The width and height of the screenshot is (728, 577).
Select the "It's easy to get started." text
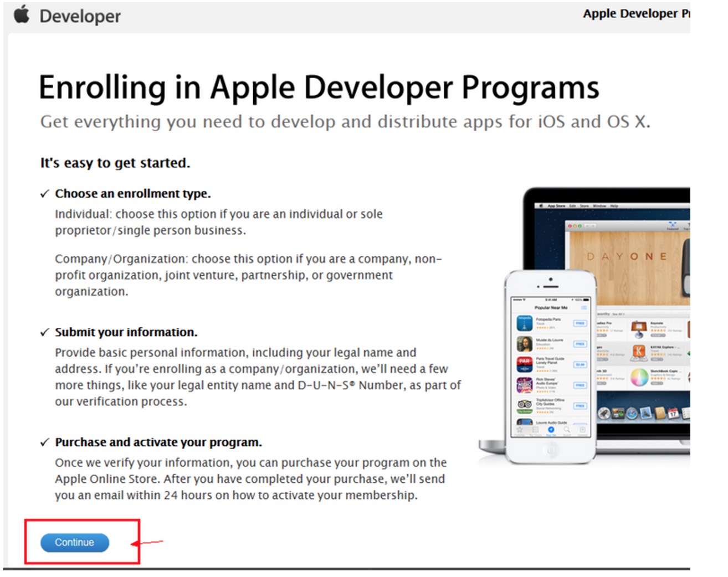point(115,163)
